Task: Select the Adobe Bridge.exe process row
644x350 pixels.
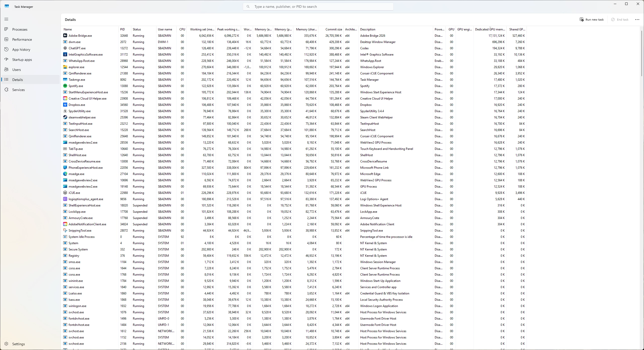Action: click(294, 36)
